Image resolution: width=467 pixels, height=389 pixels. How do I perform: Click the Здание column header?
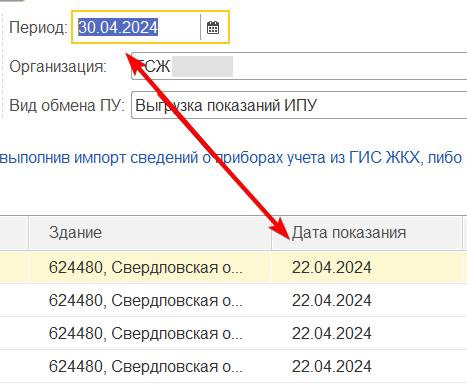tap(150, 233)
